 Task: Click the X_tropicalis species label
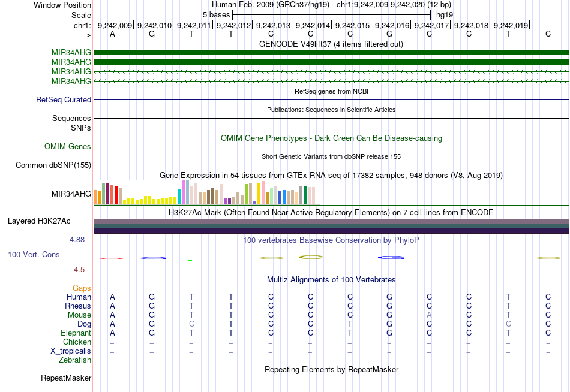point(71,351)
